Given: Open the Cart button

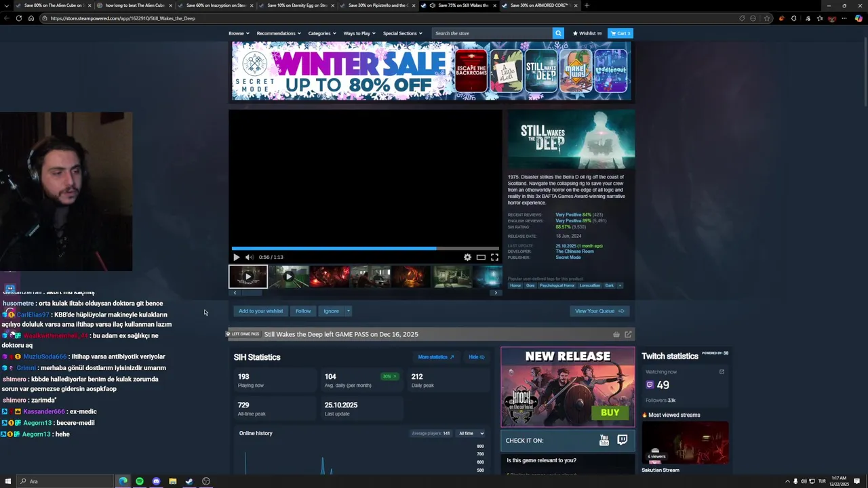Looking at the screenshot, I should tap(620, 33).
